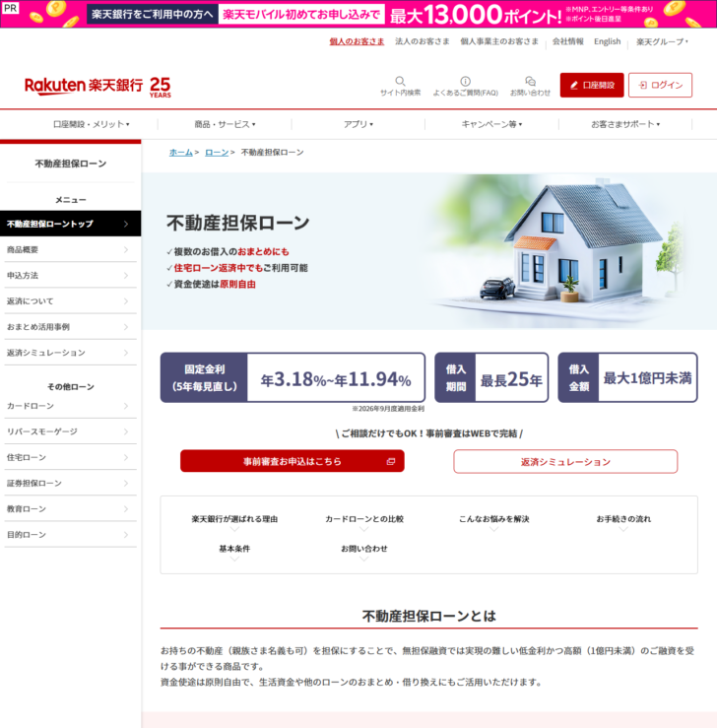717x728 pixels.
Task: Expand お客さまサポート menu
Action: 625,124
